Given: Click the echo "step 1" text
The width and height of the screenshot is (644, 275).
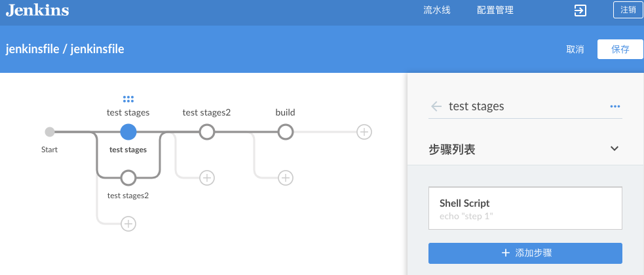Looking at the screenshot, I should click(x=466, y=216).
